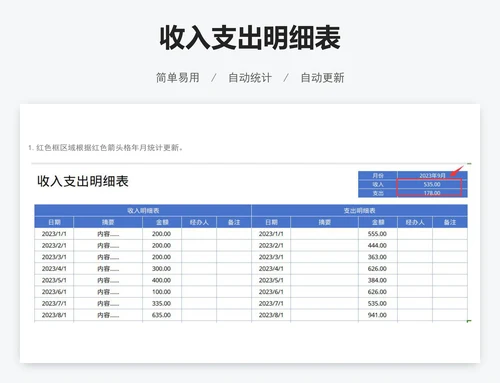Screen dimensions: 500x383
Task: Select the 支出明细表 header bar
Action: (x=359, y=211)
